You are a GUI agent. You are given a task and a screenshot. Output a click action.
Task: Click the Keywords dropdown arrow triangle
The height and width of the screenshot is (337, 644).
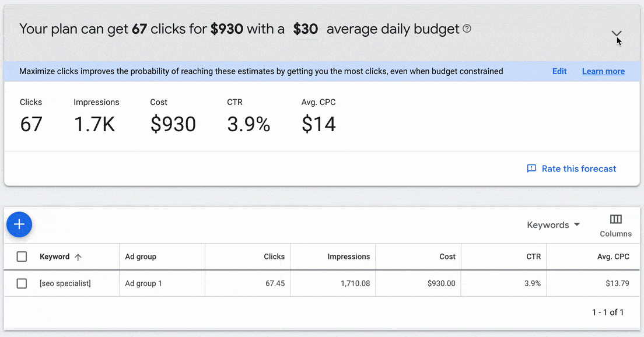click(x=577, y=224)
